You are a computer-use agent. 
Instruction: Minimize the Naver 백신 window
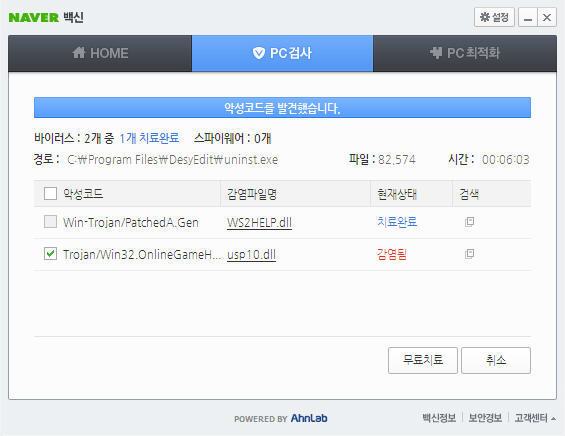point(528,17)
